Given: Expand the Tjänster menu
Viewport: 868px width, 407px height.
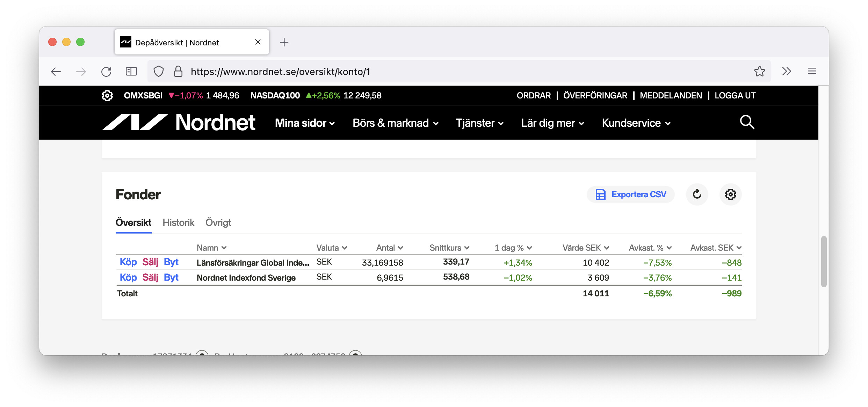Looking at the screenshot, I should 480,123.
